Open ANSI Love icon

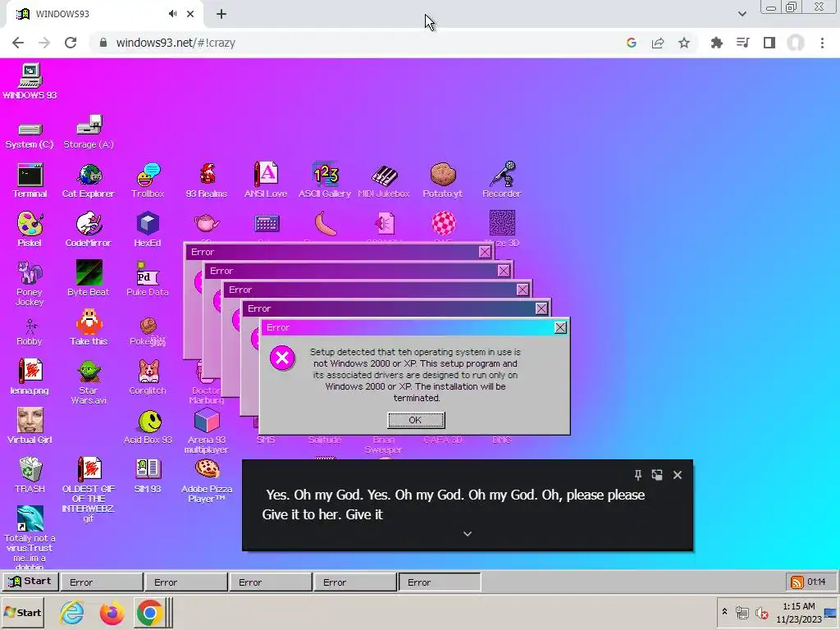pyautogui.click(x=266, y=180)
